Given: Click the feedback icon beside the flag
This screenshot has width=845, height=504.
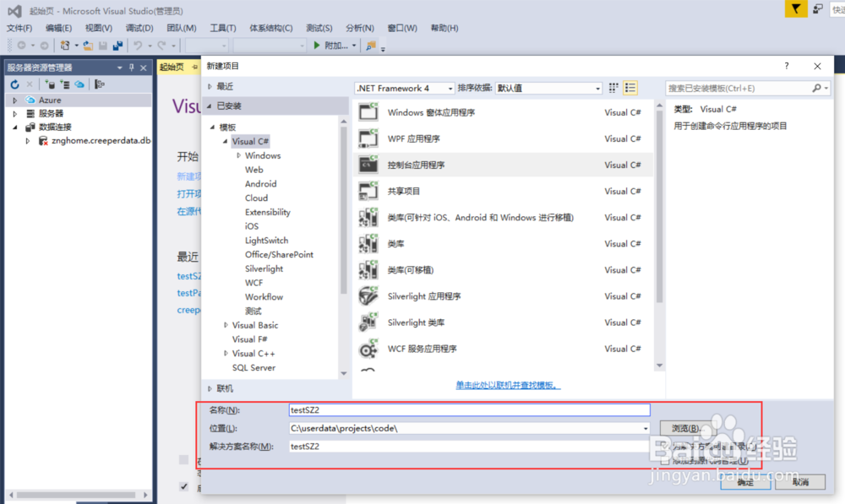Looking at the screenshot, I should pos(818,8).
